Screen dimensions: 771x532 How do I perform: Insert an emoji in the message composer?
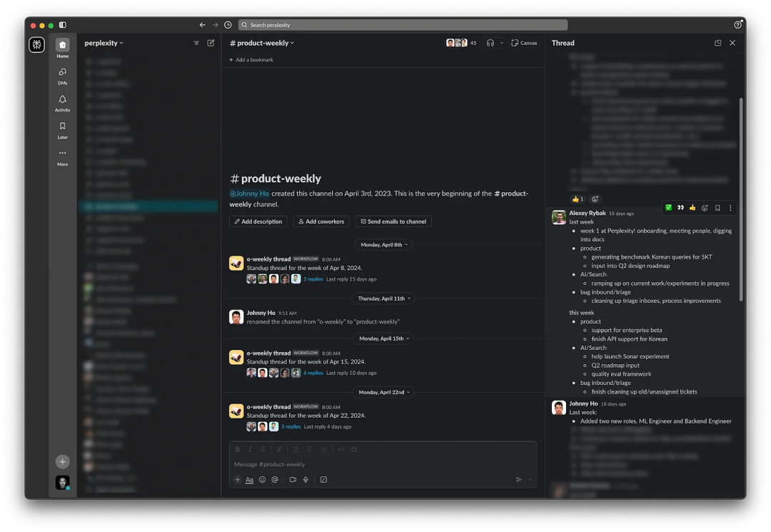click(262, 480)
